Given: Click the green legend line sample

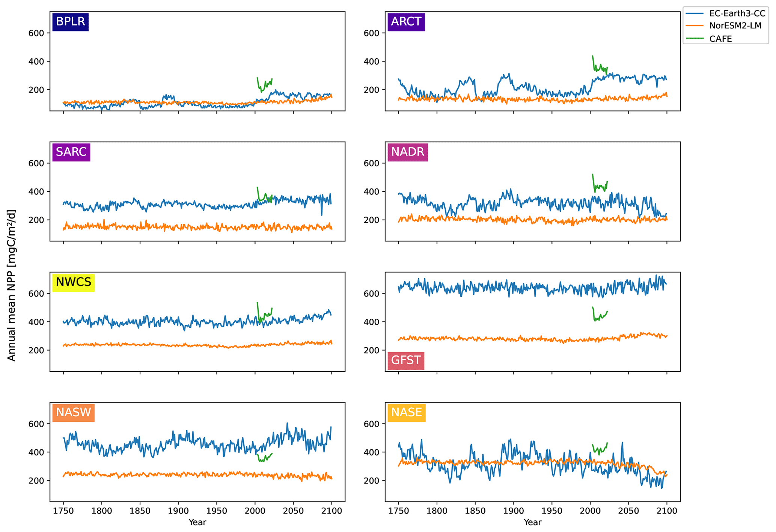Looking at the screenshot, I should (695, 39).
